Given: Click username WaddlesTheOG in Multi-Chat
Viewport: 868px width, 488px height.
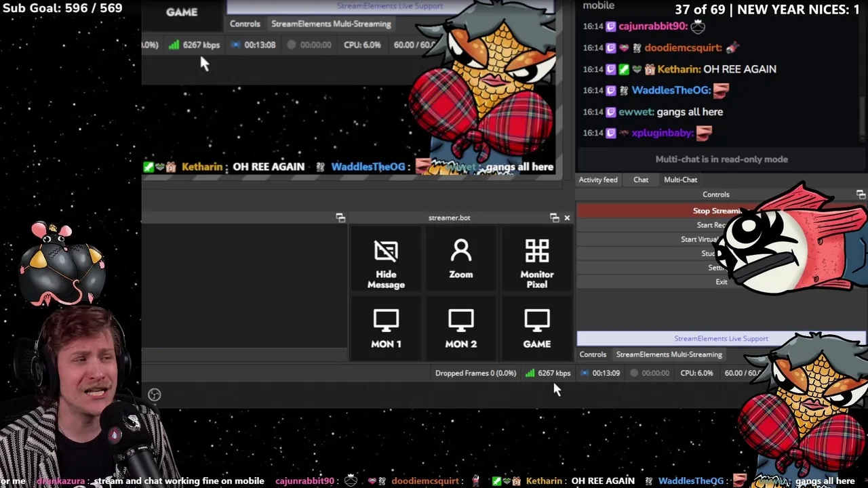Looking at the screenshot, I should [671, 90].
